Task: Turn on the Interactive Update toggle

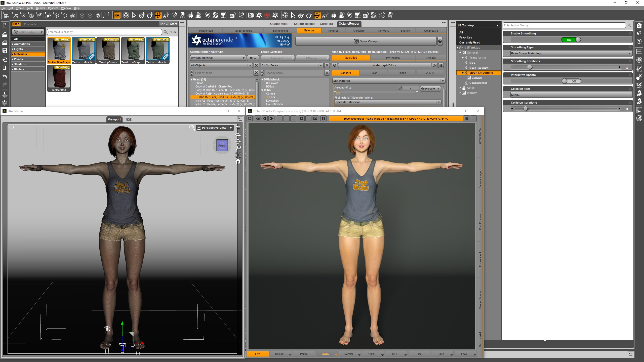Action: coord(571,81)
